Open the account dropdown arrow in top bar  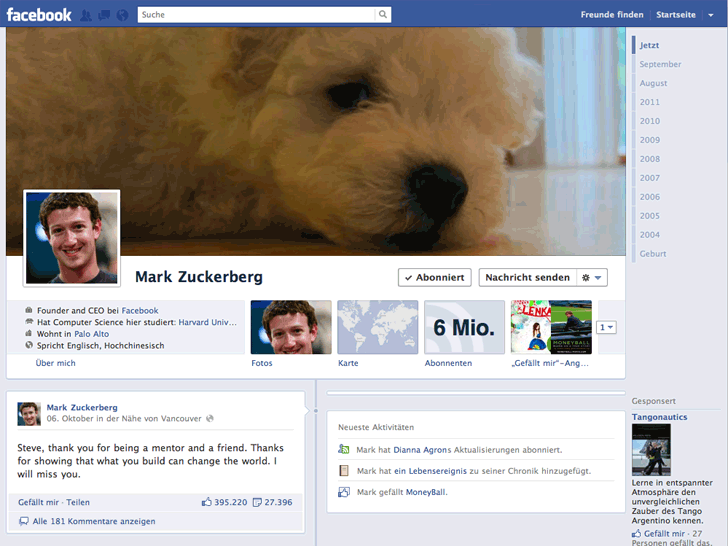click(711, 15)
